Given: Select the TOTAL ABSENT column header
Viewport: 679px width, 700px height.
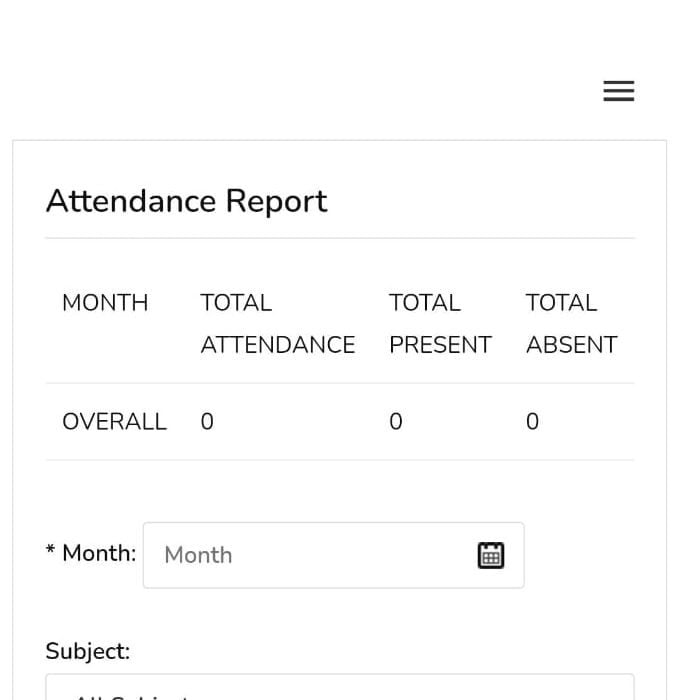Looking at the screenshot, I should point(571,323).
